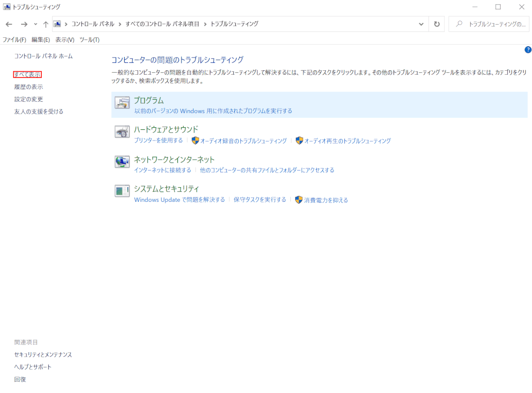This screenshot has height=393, width=532.
Task: Click the ネットワークとインターネット category icon
Action: [x=122, y=162]
